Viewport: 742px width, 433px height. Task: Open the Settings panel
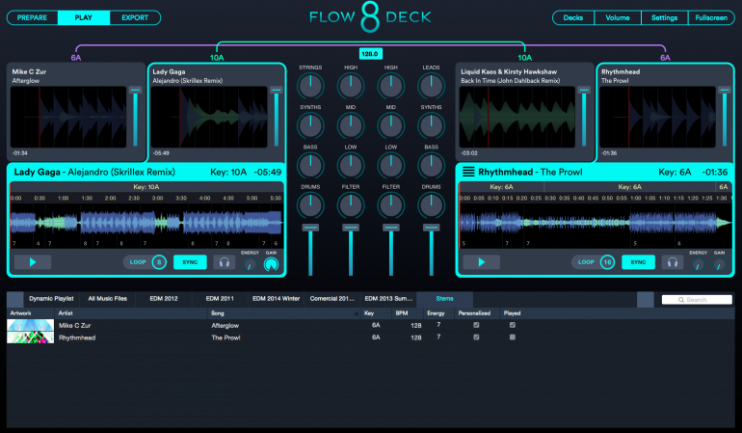point(664,18)
